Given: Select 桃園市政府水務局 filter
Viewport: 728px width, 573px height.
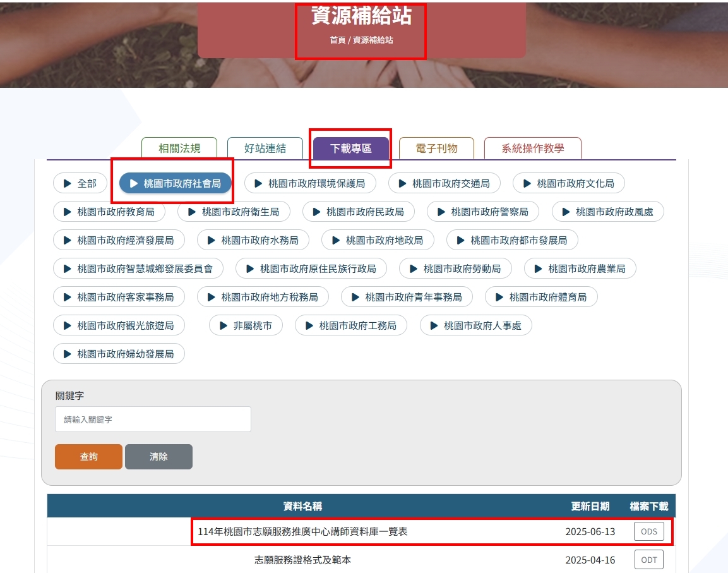Looking at the screenshot, I should pyautogui.click(x=253, y=240).
